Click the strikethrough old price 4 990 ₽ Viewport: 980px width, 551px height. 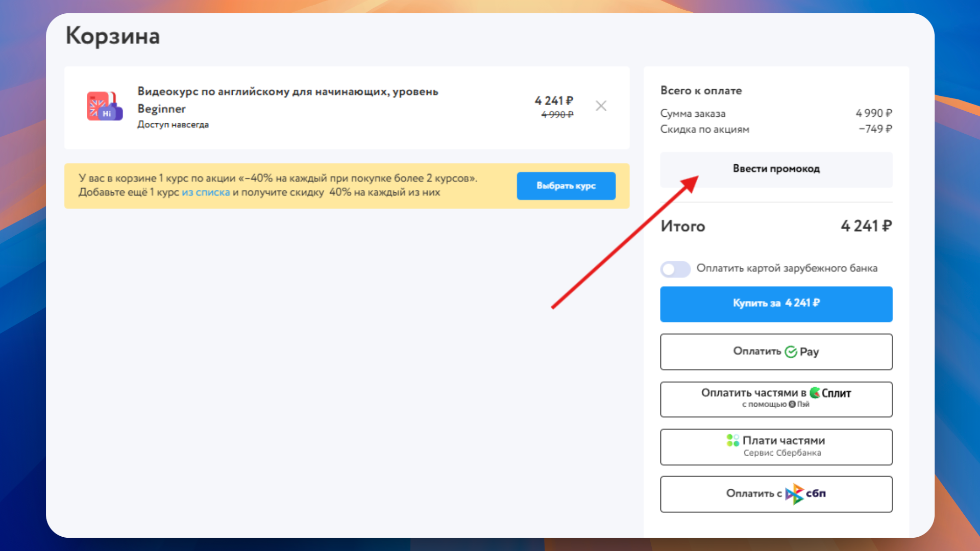(x=557, y=115)
